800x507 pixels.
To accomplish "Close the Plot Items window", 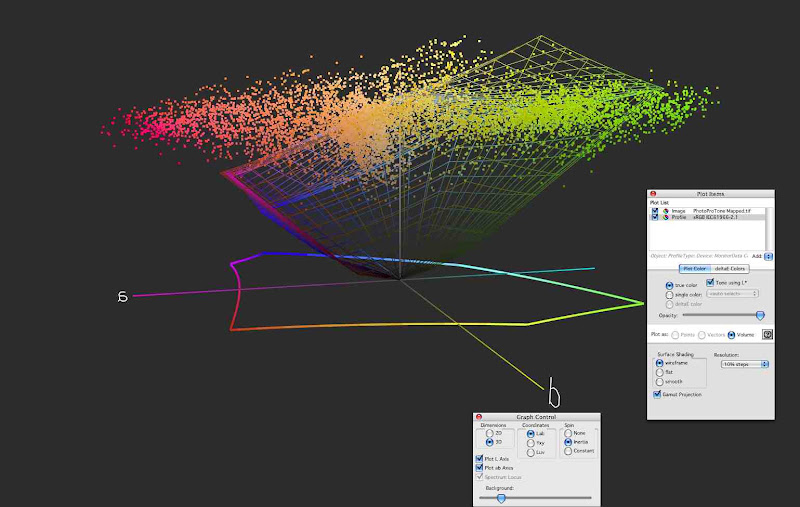I will pos(653,194).
